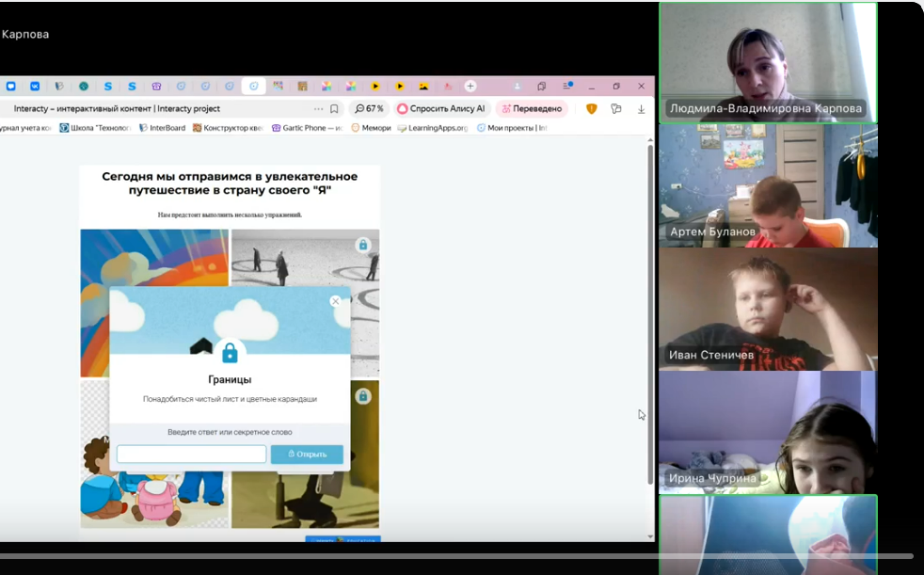Focus the secret word input field
The height and width of the screenshot is (575, 924).
point(191,455)
